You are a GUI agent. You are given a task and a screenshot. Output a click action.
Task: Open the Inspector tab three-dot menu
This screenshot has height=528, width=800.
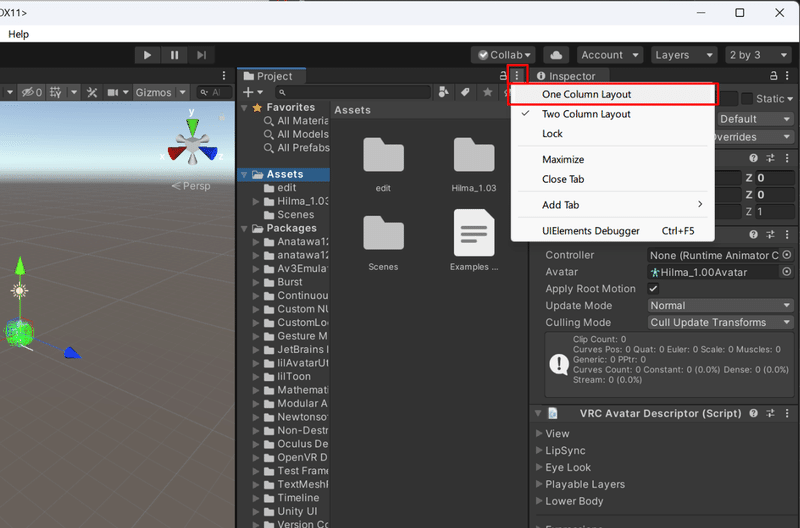click(x=787, y=76)
